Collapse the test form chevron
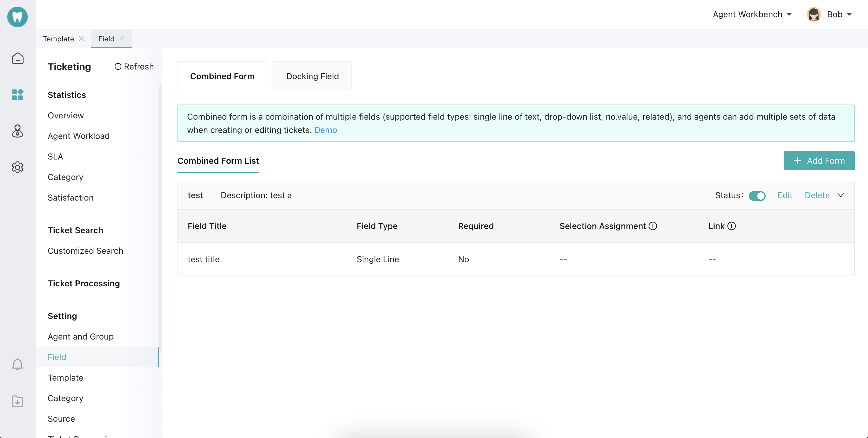868x438 pixels. (841, 195)
